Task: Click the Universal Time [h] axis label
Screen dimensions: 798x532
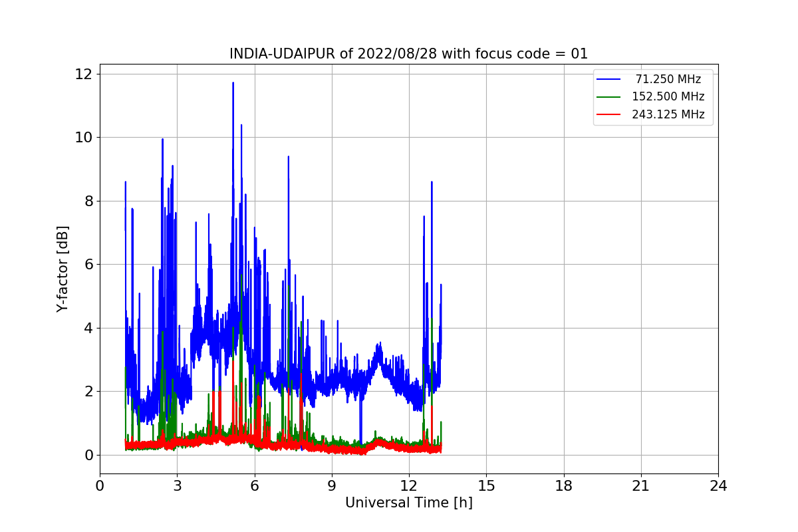Action: click(408, 503)
